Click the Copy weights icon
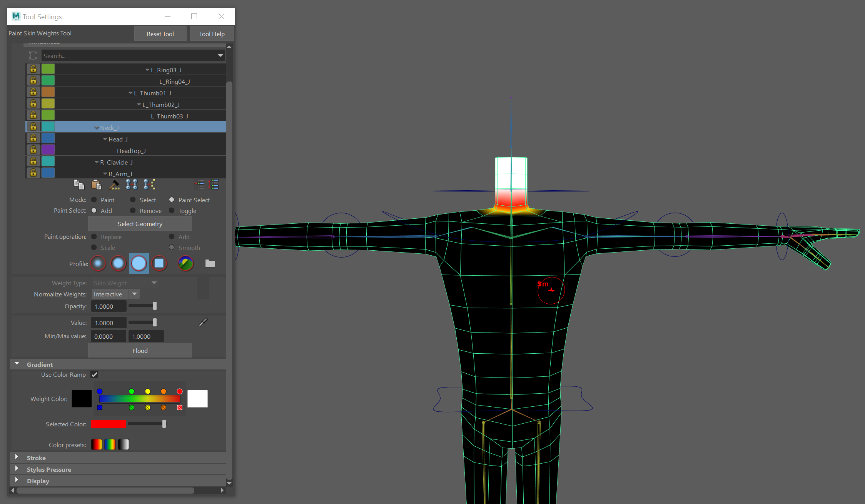The width and height of the screenshot is (865, 504). [x=79, y=185]
